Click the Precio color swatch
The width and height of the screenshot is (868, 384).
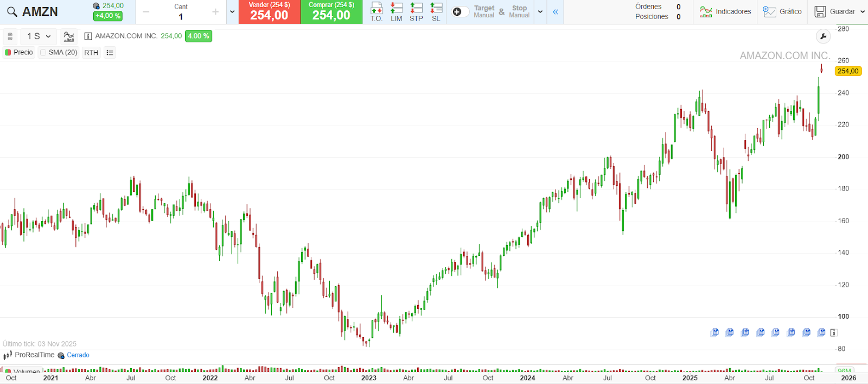coord(8,53)
